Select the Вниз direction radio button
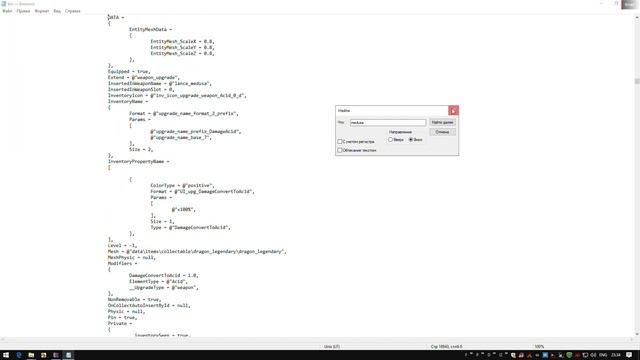The width and height of the screenshot is (640, 360). [411, 140]
